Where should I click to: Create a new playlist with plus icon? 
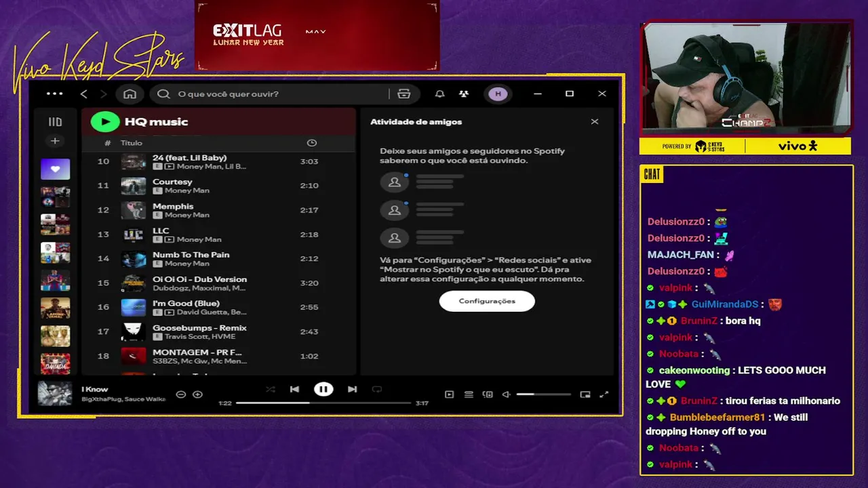tap(55, 141)
